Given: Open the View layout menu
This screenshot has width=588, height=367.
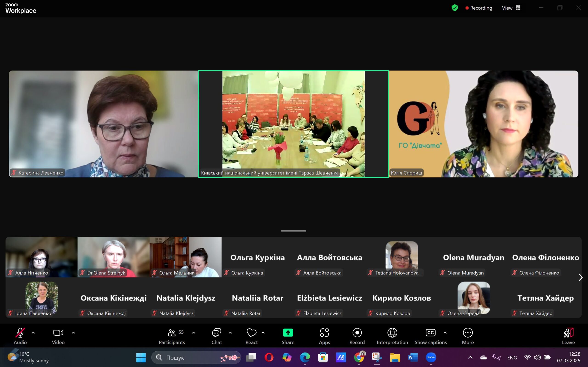Looking at the screenshot, I should [511, 8].
